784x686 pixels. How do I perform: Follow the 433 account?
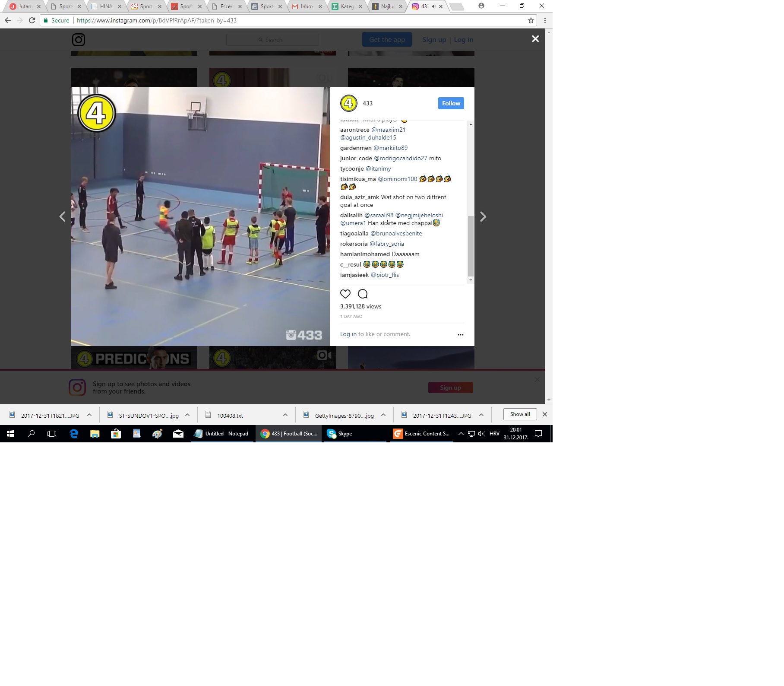point(451,103)
